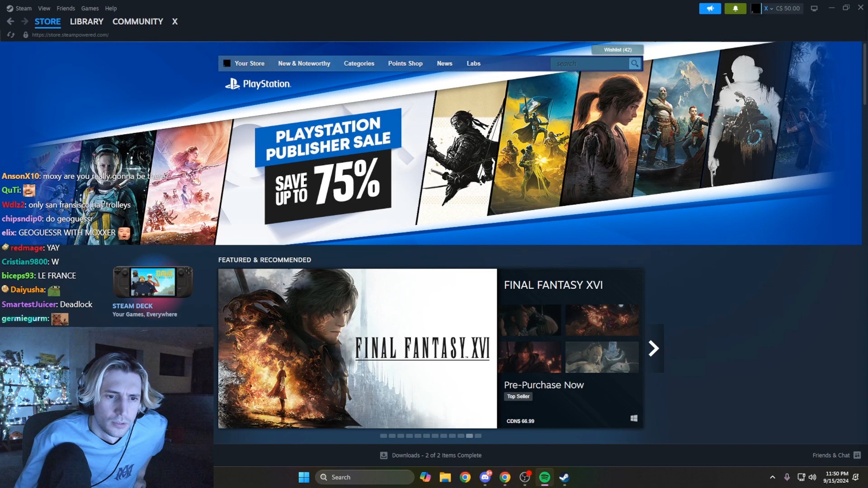Open the Steam notifications bell icon
Screen dimensions: 868x488
[x=736, y=8]
